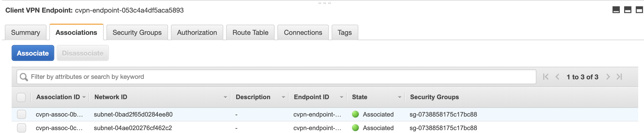
Task: Go to next page of results
Action: point(608,77)
